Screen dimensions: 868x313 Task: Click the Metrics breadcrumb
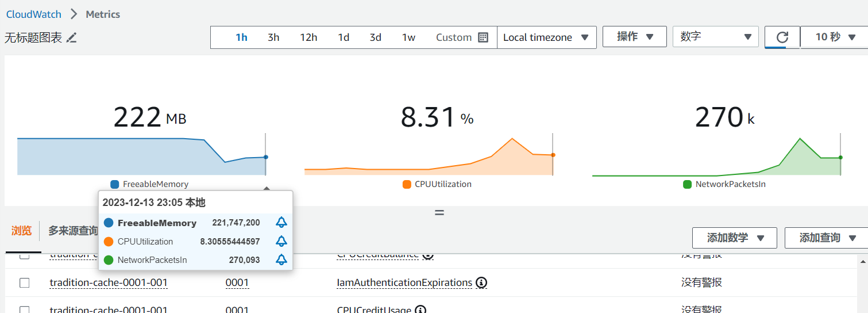103,14
